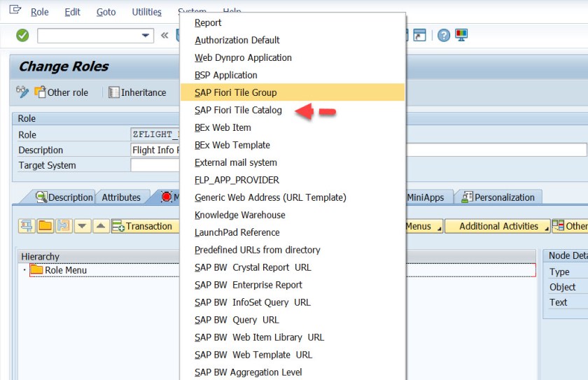
Task: Choose SAP BW Crystal Report URL entry
Action: 293,267
